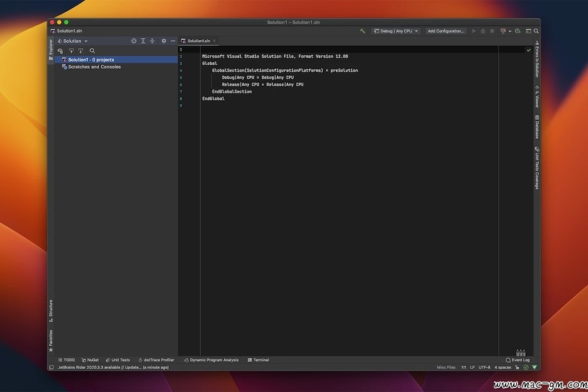Screen dimensions: 588x392
Task: Open the Structure side tool window
Action: (x=51, y=311)
